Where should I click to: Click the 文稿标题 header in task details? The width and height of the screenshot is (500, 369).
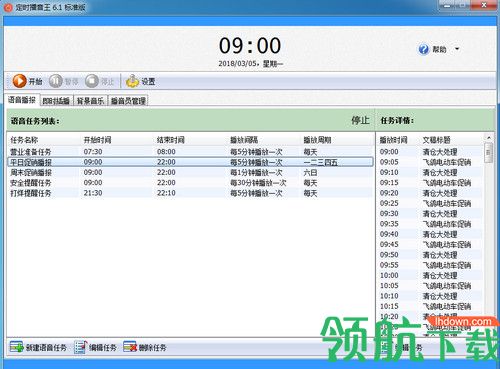click(437, 140)
